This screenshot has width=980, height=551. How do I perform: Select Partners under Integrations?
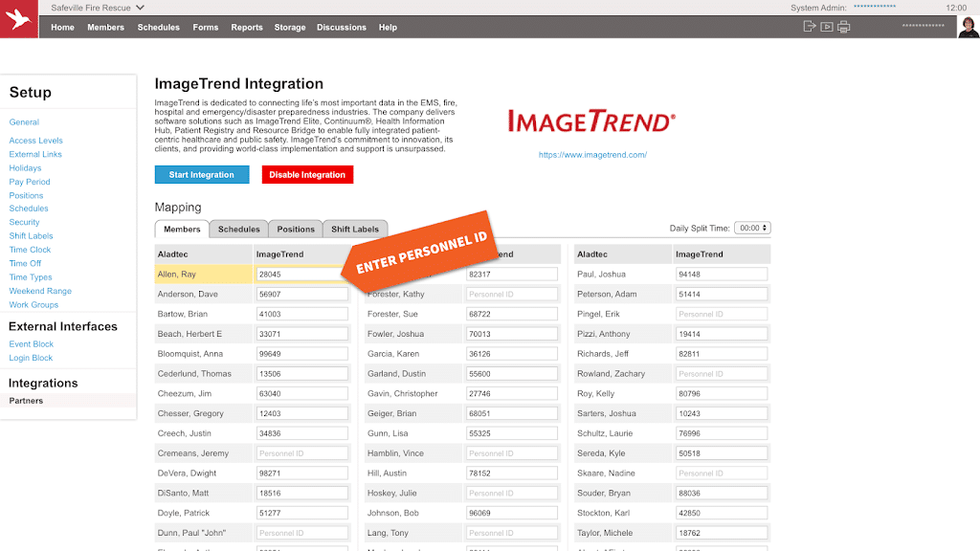pos(26,401)
